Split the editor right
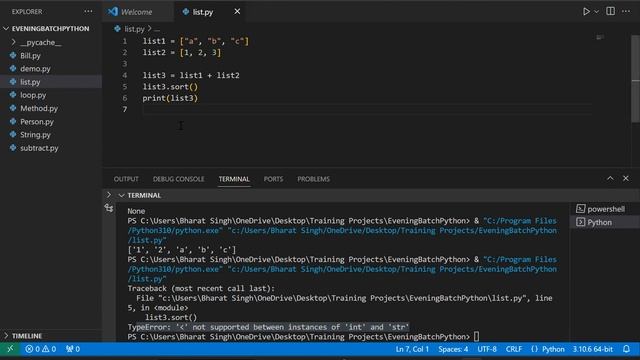This screenshot has height=360, width=640. pyautogui.click(x=610, y=11)
